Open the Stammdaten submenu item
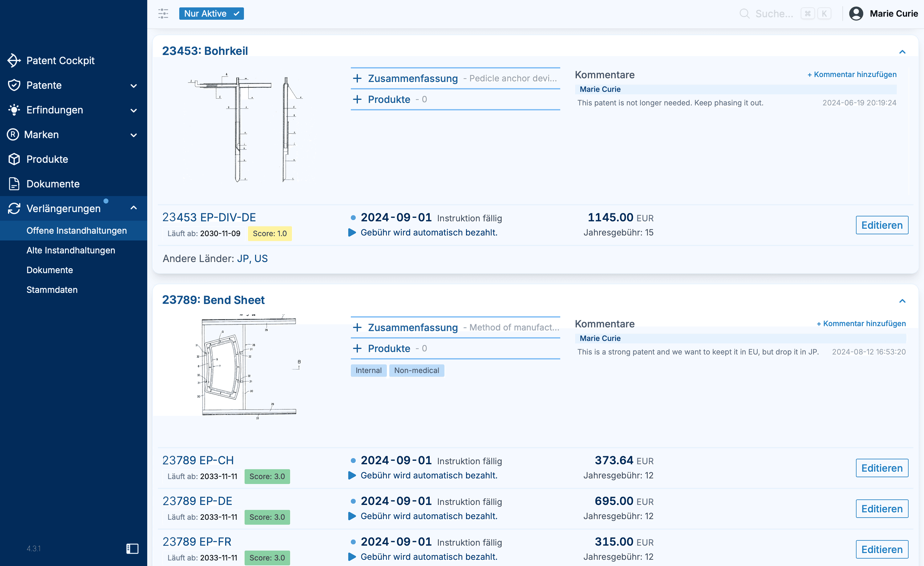The width and height of the screenshot is (924, 566). (52, 290)
